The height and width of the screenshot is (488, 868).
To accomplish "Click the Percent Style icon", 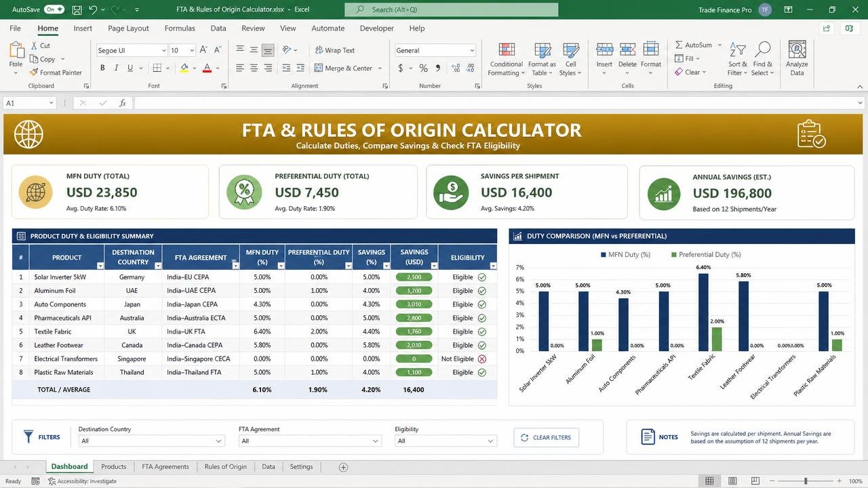I will (423, 68).
